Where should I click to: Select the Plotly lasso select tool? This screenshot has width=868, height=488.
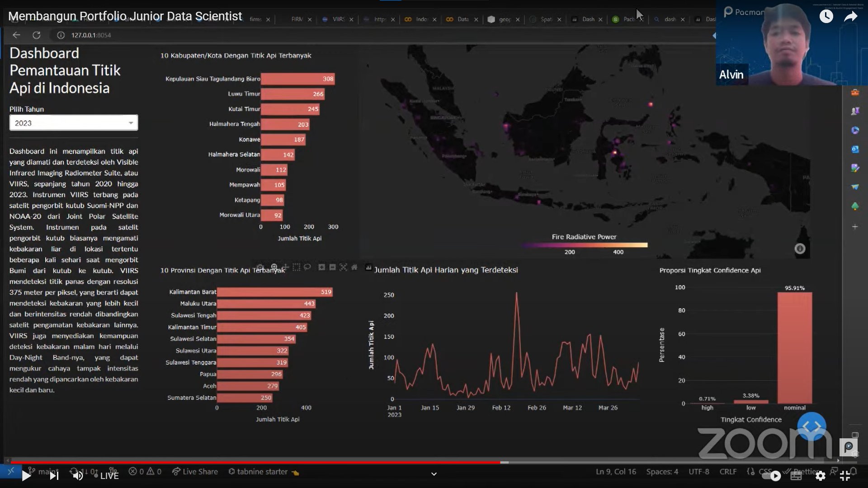(307, 267)
